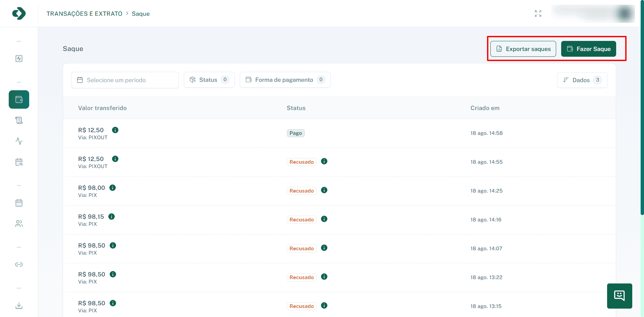This screenshot has width=644, height=317.
Task: Click Exportar saques button
Action: click(523, 49)
